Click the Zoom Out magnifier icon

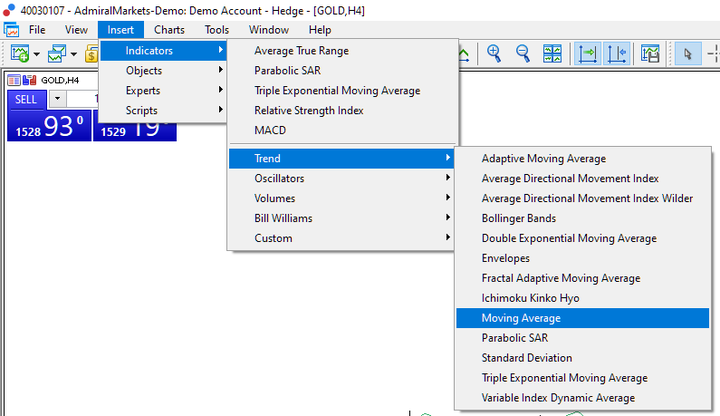pos(523,54)
